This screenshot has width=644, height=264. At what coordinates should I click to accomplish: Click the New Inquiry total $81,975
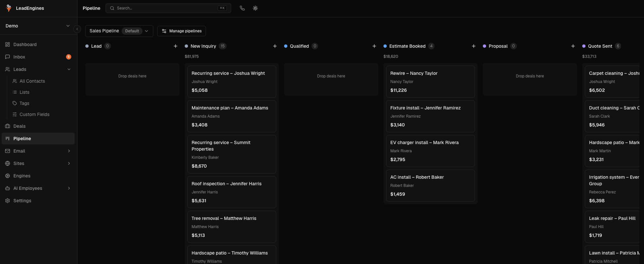[x=192, y=57]
